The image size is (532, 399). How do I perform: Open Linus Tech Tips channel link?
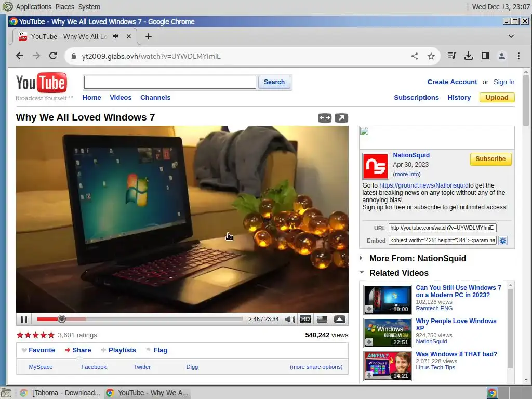click(x=435, y=367)
